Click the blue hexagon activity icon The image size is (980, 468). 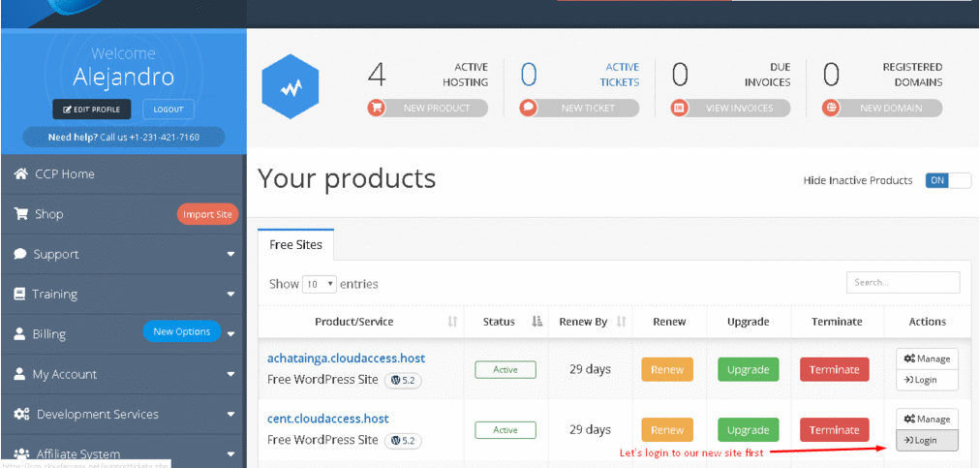coord(291,87)
